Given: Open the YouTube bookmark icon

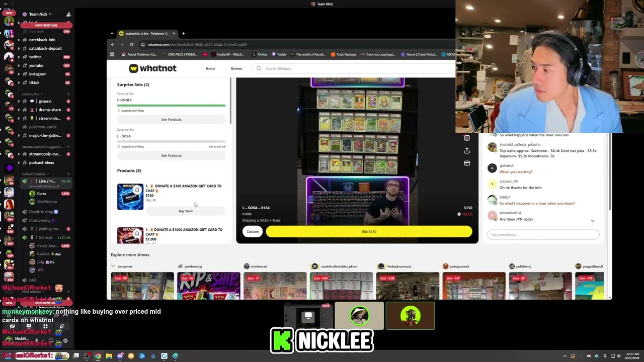Looking at the screenshot, I should tap(205, 54).
